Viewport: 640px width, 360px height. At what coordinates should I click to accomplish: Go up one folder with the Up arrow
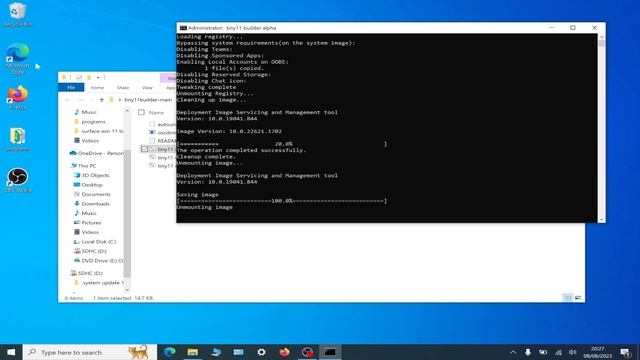(x=102, y=100)
